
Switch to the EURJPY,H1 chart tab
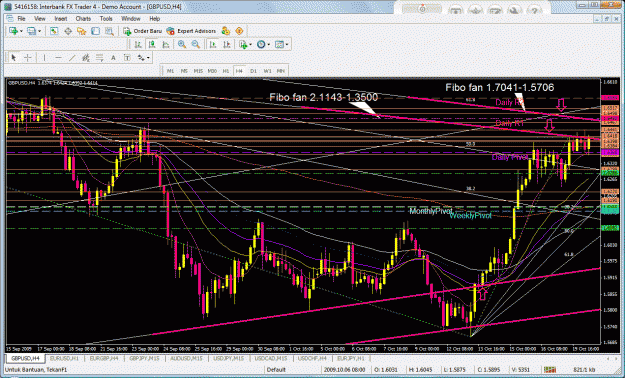click(x=352, y=358)
